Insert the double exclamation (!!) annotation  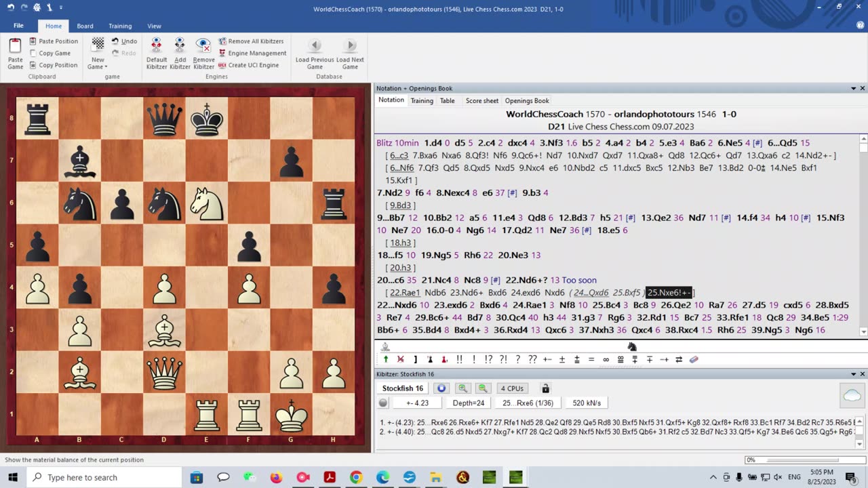click(x=459, y=360)
